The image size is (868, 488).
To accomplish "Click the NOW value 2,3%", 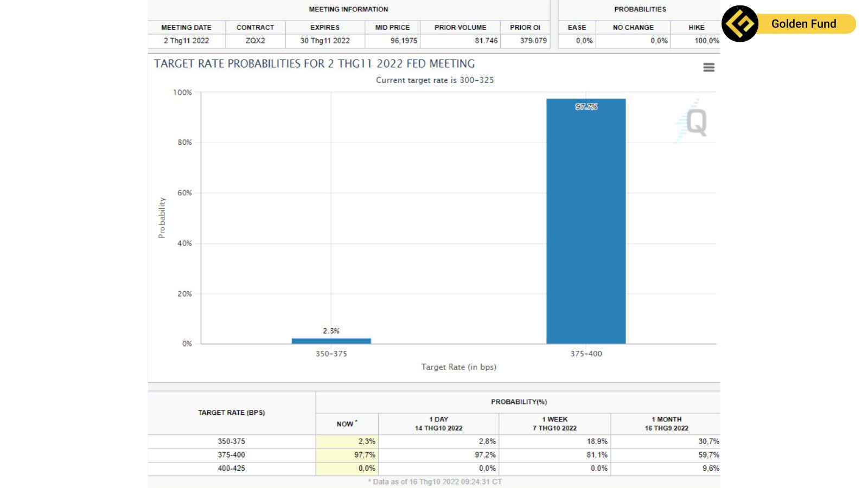I will [366, 441].
